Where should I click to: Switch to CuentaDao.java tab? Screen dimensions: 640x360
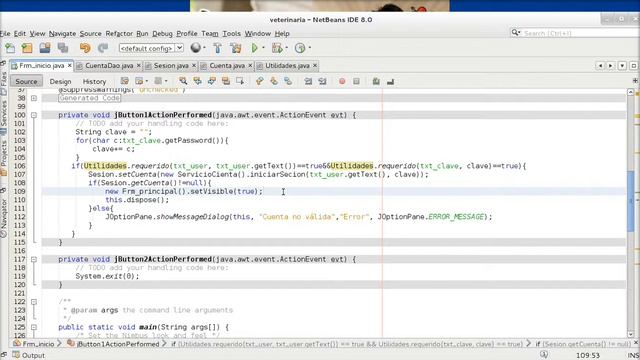point(109,65)
